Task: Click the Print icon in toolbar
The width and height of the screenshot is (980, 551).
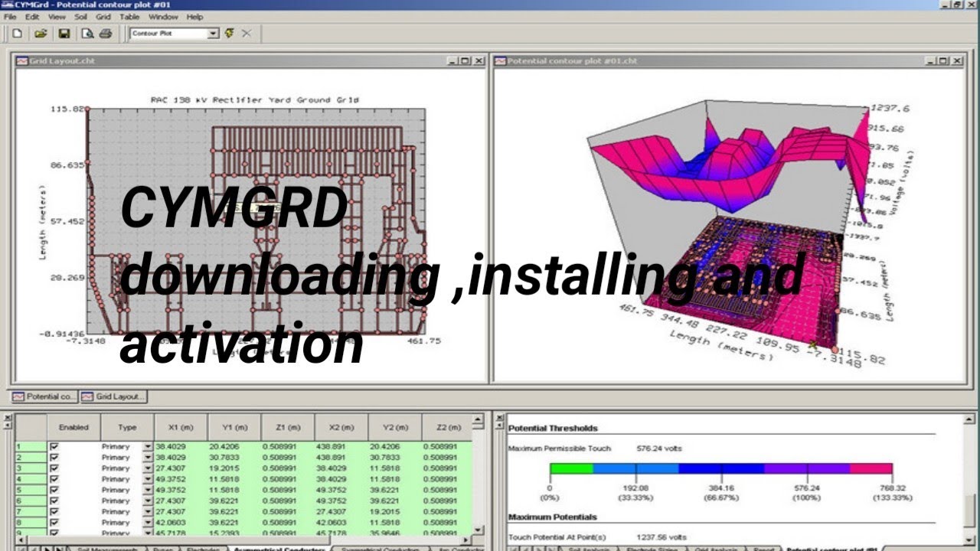Action: click(x=106, y=34)
